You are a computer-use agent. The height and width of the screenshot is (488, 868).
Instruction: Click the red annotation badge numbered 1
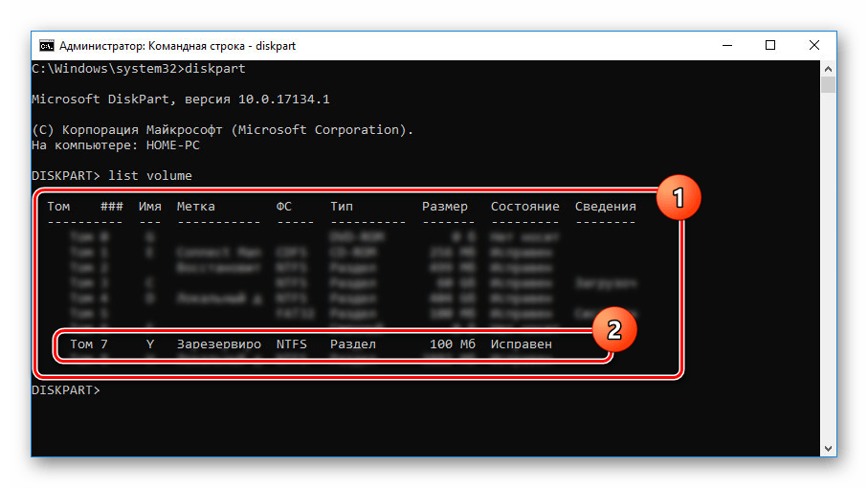[678, 200]
